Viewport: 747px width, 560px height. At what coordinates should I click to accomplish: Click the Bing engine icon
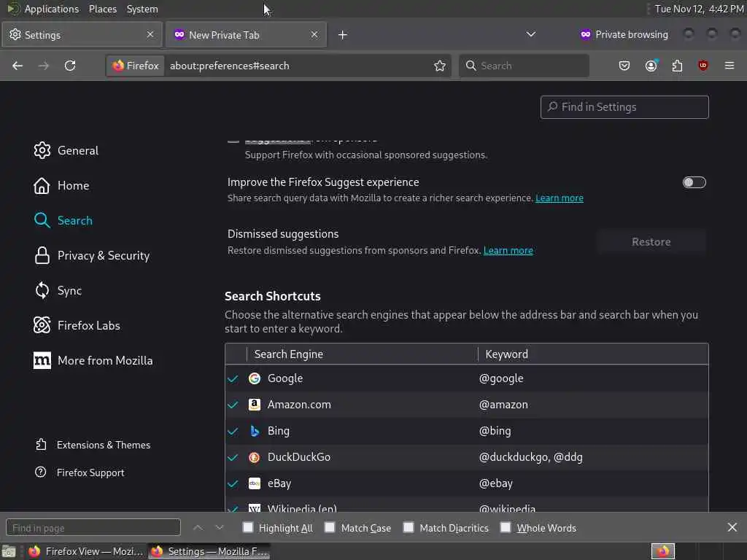click(x=255, y=431)
